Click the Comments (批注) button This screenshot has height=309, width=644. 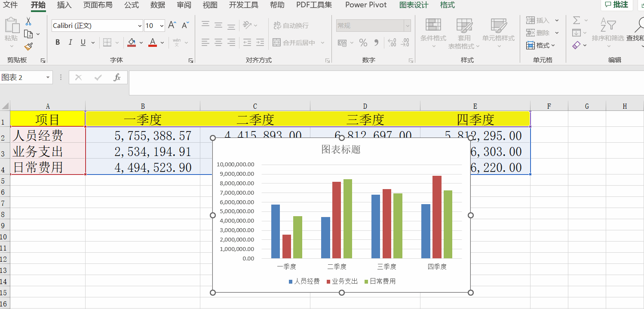(x=617, y=5)
